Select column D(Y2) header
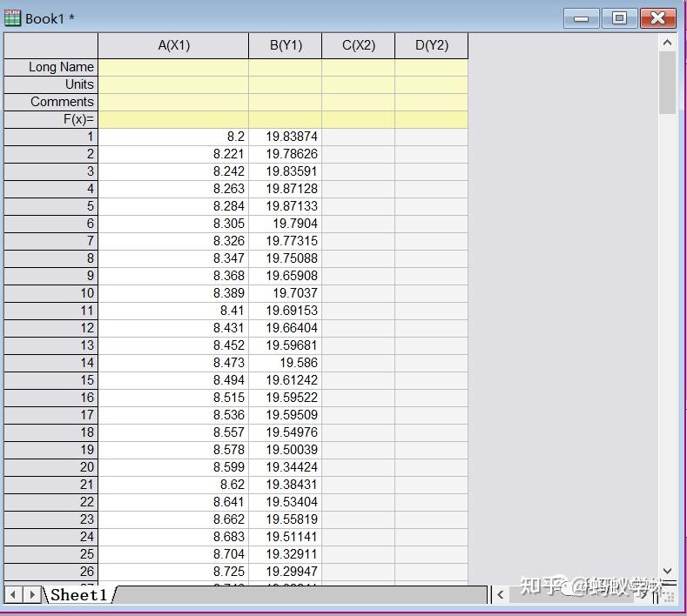Viewport: 687px width, 616px height. pyautogui.click(x=432, y=45)
